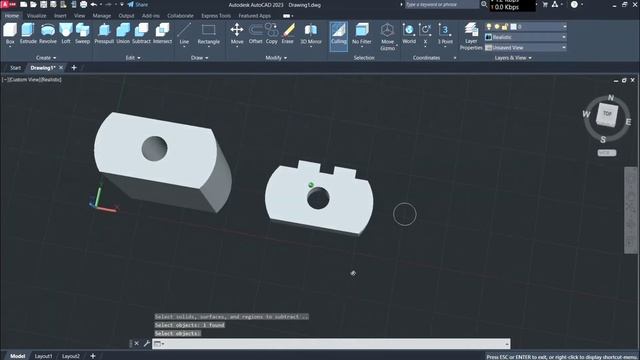Toggle the Culling selection option
Screen dimensions: 640x360
tap(339, 36)
